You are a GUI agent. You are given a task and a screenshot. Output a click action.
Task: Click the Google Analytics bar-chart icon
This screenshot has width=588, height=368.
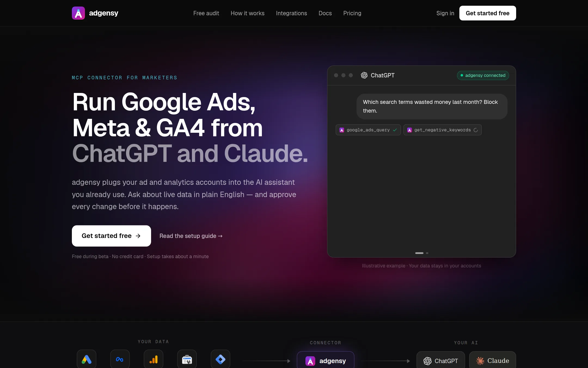tap(154, 359)
